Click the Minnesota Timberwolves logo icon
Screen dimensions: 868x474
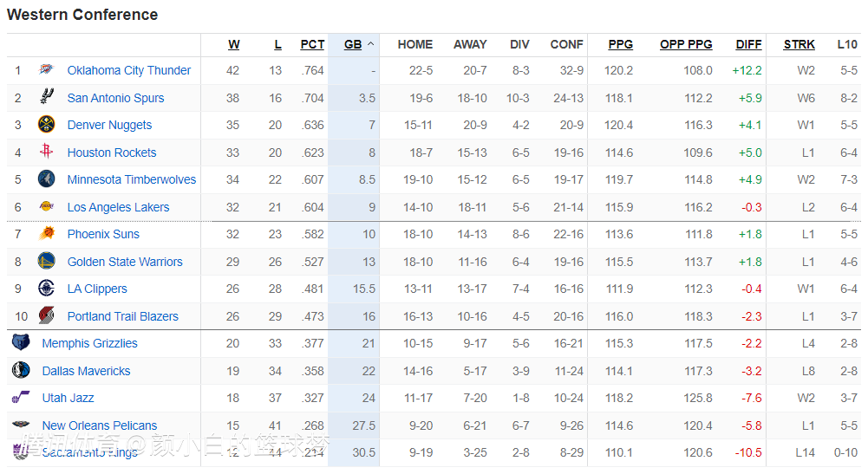46,180
